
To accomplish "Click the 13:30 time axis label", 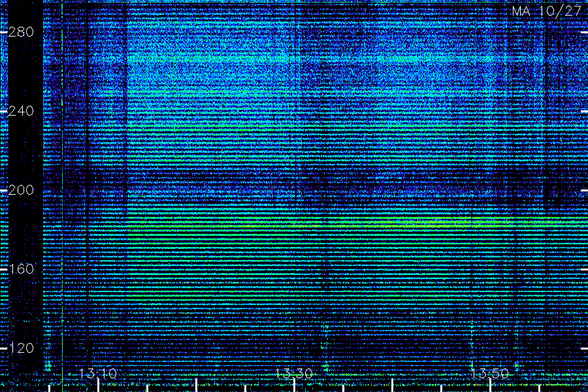I will tap(294, 374).
